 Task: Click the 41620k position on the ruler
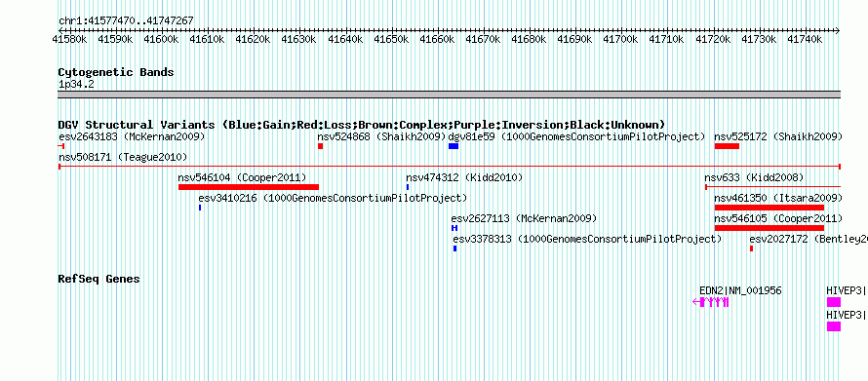[x=253, y=40]
